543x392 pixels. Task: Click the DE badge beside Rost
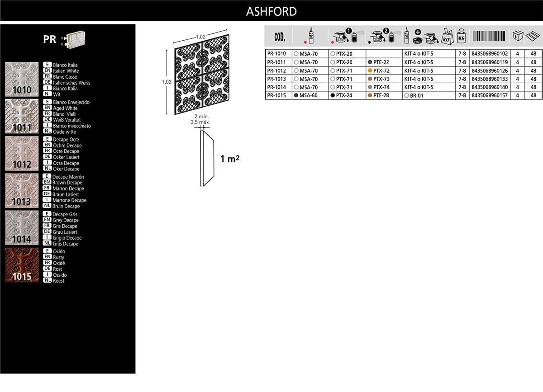(x=47, y=269)
